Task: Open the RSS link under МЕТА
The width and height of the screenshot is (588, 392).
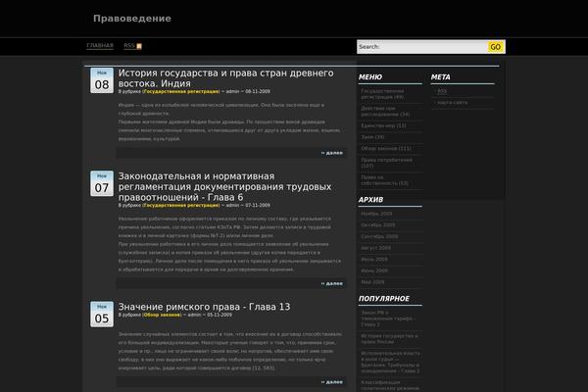Action: tap(442, 91)
